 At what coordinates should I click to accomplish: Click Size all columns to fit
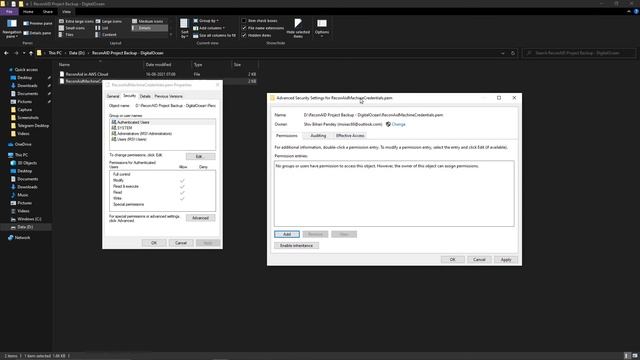click(214, 36)
